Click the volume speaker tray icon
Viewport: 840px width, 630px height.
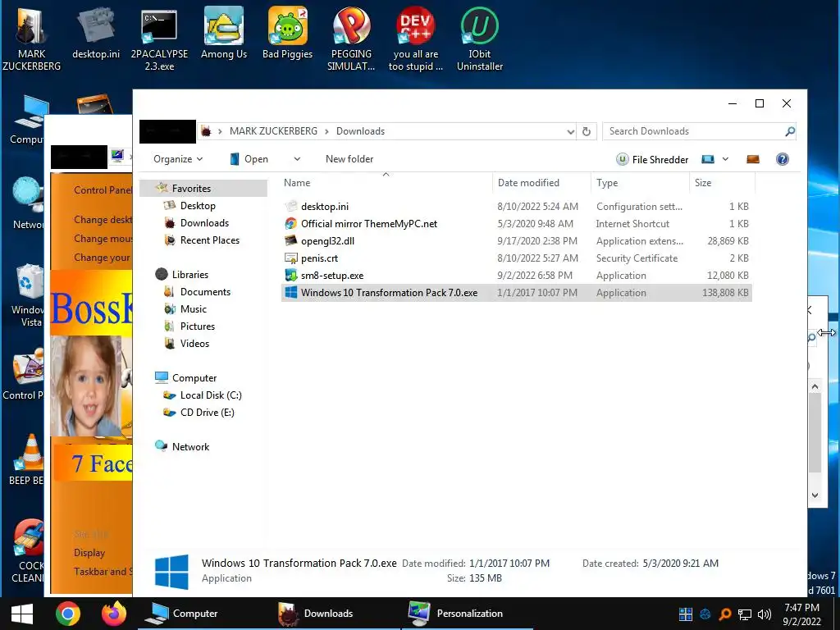(765, 614)
